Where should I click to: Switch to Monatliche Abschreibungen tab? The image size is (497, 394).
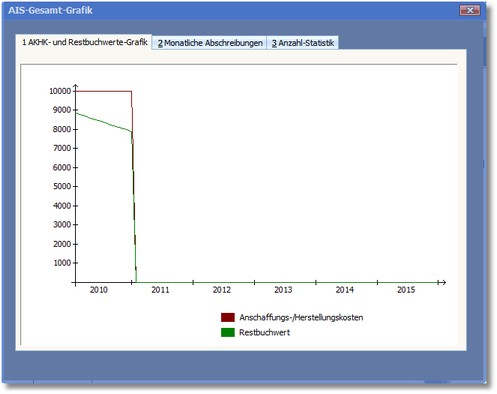[210, 43]
